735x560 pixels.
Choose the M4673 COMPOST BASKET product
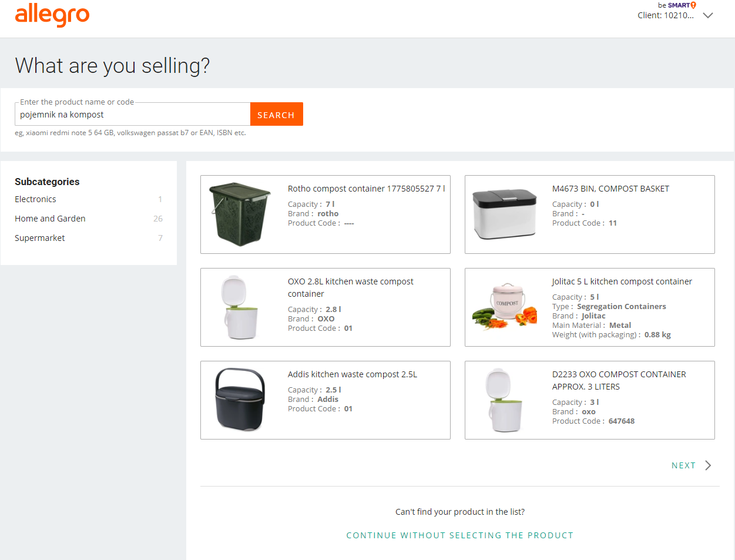point(589,214)
